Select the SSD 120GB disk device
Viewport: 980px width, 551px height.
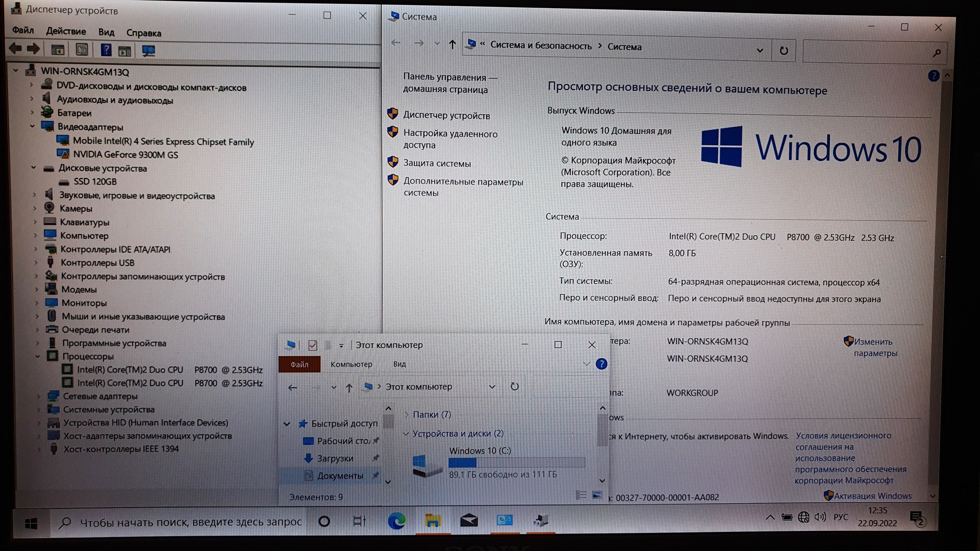(x=95, y=182)
